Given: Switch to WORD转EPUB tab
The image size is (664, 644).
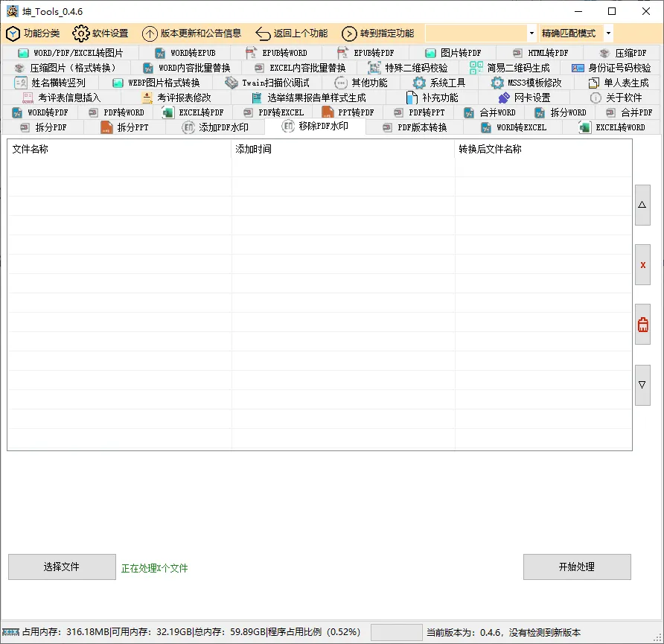Looking at the screenshot, I should click(185, 53).
